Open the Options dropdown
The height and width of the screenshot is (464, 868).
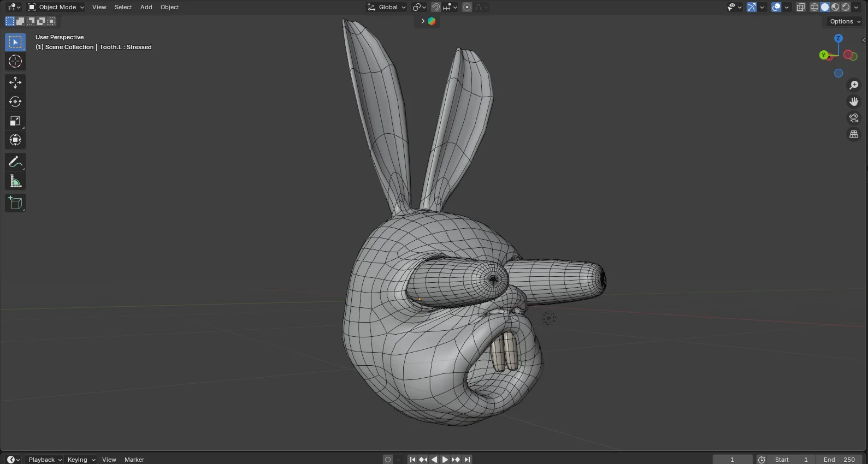(845, 21)
